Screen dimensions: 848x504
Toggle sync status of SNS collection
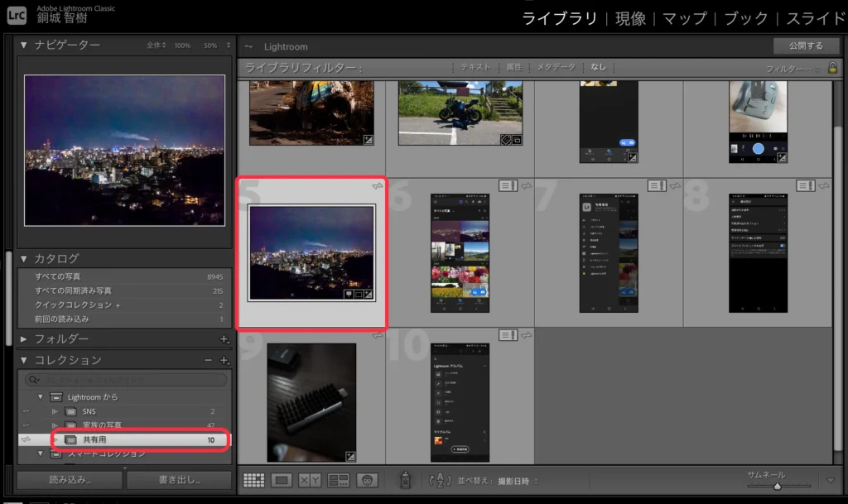pos(26,411)
